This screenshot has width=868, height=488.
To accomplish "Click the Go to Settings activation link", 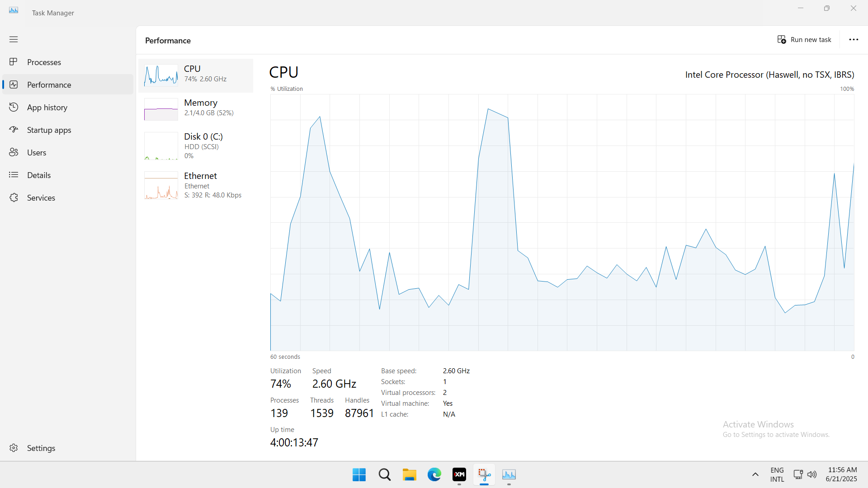I will click(x=776, y=434).
